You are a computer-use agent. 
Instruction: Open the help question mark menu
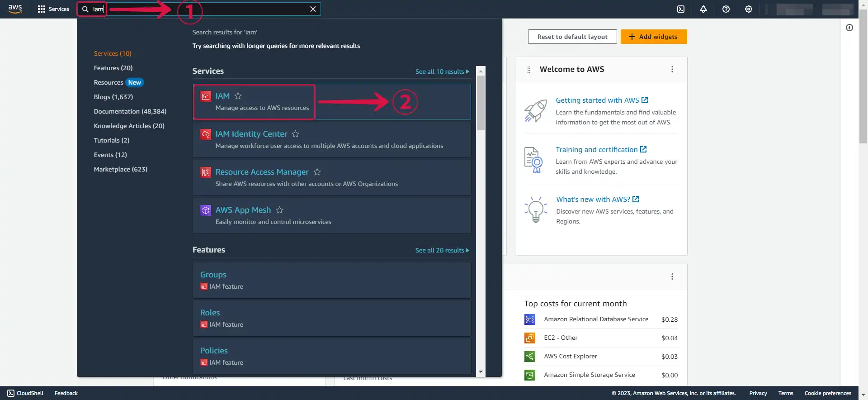(x=726, y=9)
